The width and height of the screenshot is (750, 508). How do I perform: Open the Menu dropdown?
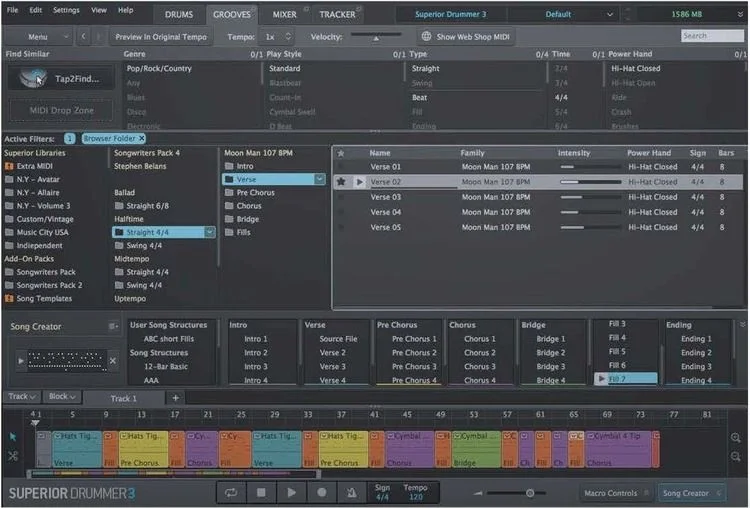(39, 36)
